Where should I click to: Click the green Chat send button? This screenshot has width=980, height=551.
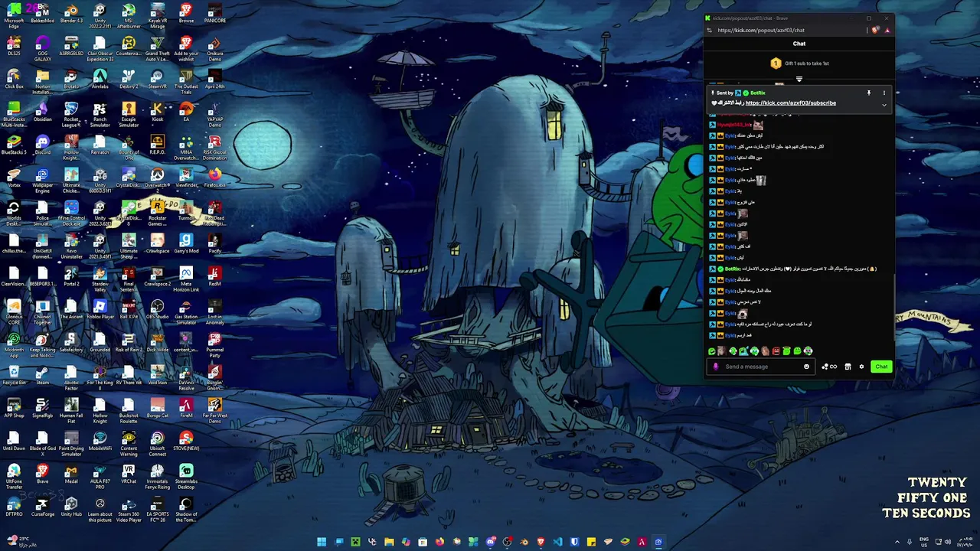pyautogui.click(x=881, y=367)
